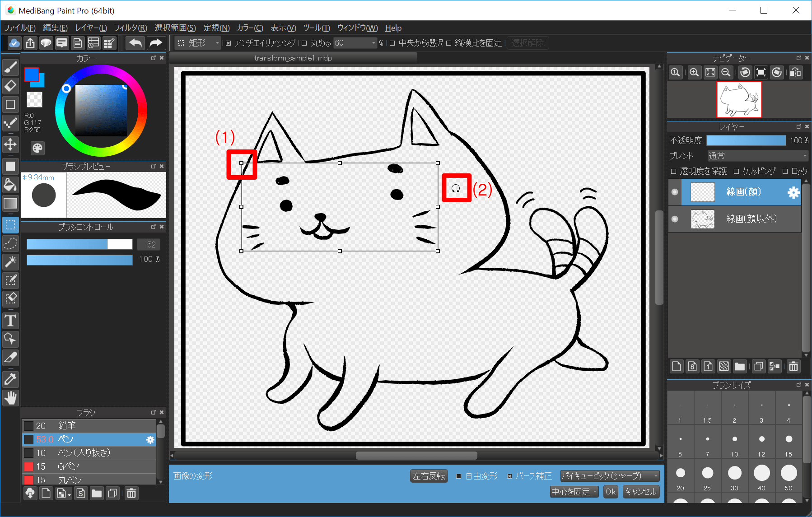Select the Brush tool
Screen dimensions: 812x517
tap(10, 67)
